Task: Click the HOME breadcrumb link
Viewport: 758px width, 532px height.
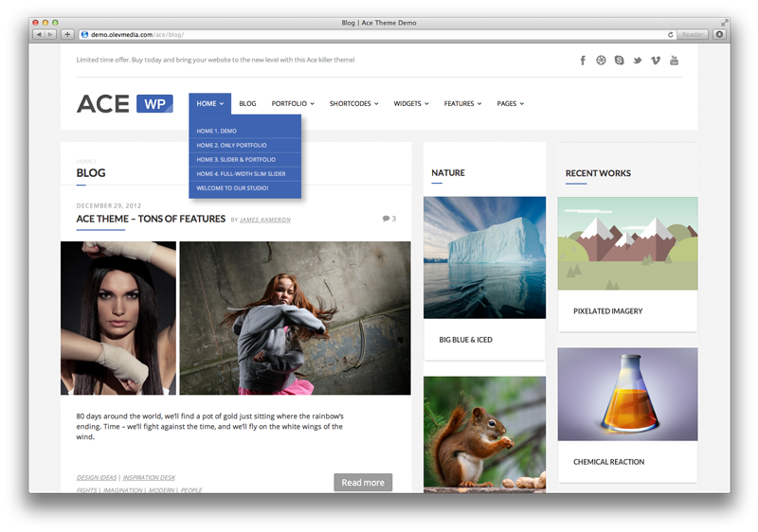Action: pyautogui.click(x=84, y=161)
